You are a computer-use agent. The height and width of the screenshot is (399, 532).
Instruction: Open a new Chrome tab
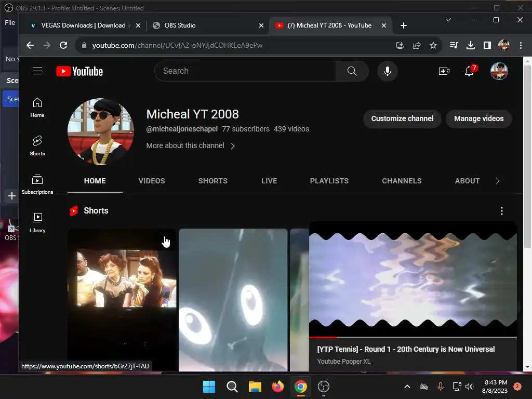pyautogui.click(x=403, y=25)
